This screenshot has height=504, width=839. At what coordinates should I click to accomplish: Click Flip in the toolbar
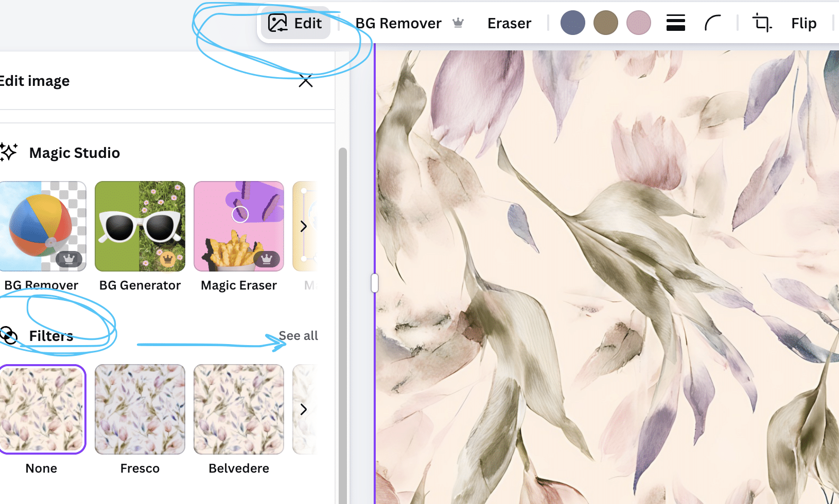[x=803, y=23]
